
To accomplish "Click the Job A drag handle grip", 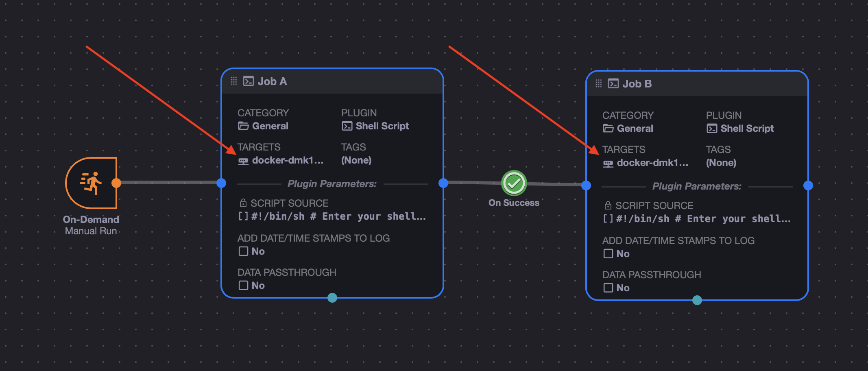I will click(234, 81).
